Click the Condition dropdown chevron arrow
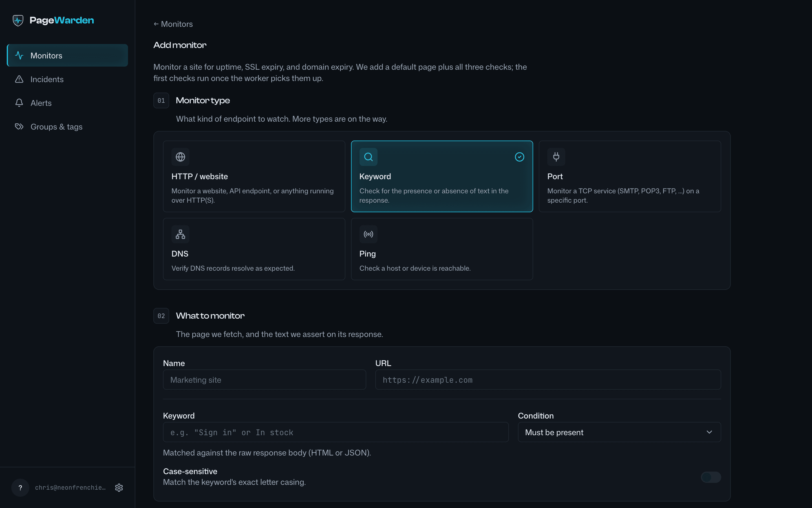Viewport: 812px width, 508px height. (709, 432)
